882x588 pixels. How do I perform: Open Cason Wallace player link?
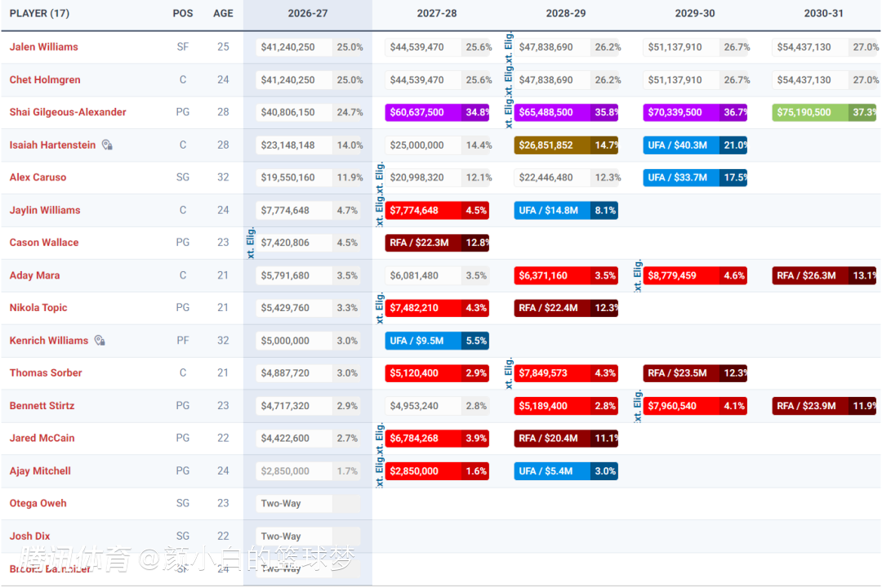[44, 243]
